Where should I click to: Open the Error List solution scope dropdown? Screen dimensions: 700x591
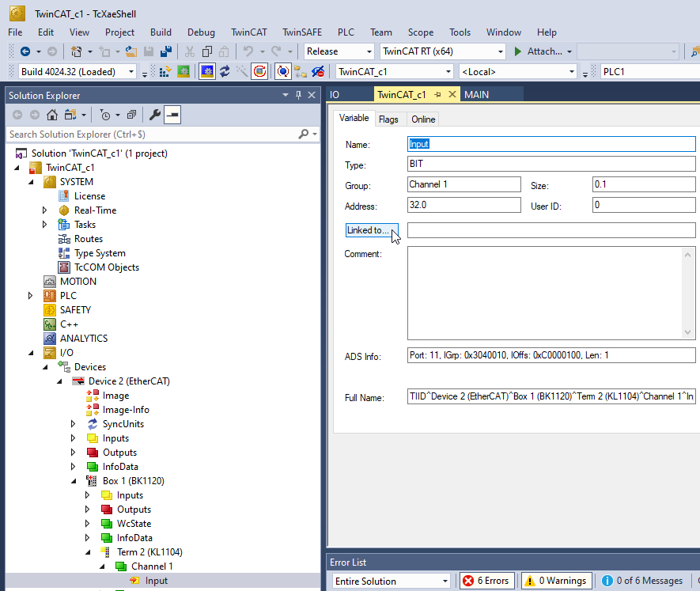389,580
